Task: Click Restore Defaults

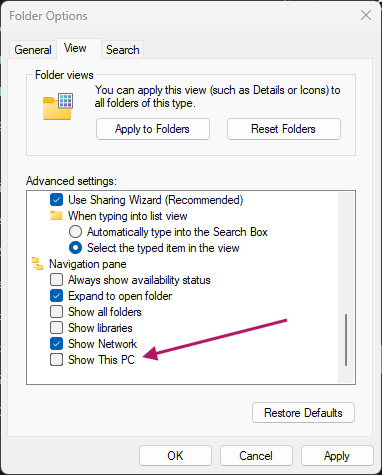Action: (x=303, y=413)
